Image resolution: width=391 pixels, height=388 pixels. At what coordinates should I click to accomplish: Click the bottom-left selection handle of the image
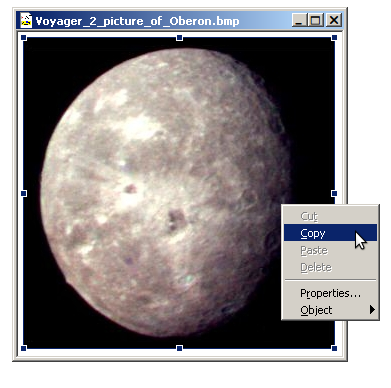pyautogui.click(x=24, y=348)
